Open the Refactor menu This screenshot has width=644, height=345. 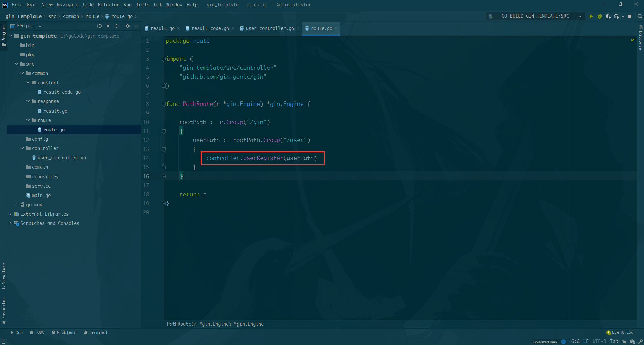108,5
